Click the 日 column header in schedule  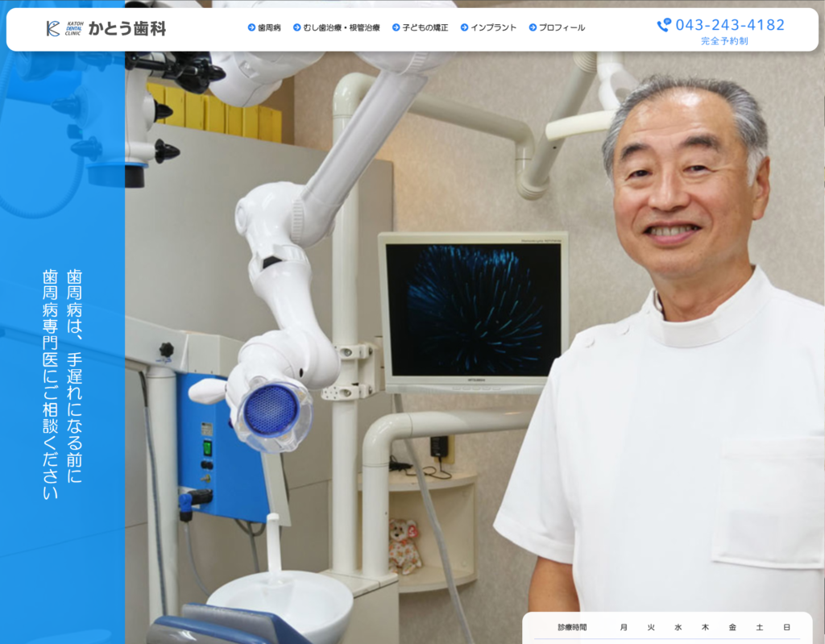(x=786, y=627)
